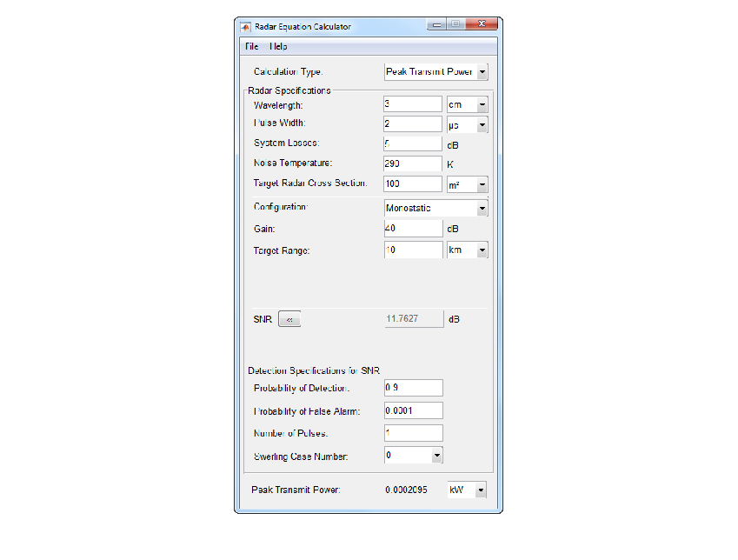Screen dimensions: 738x560
Task: Click the Noise Temperature input field
Action: (413, 163)
